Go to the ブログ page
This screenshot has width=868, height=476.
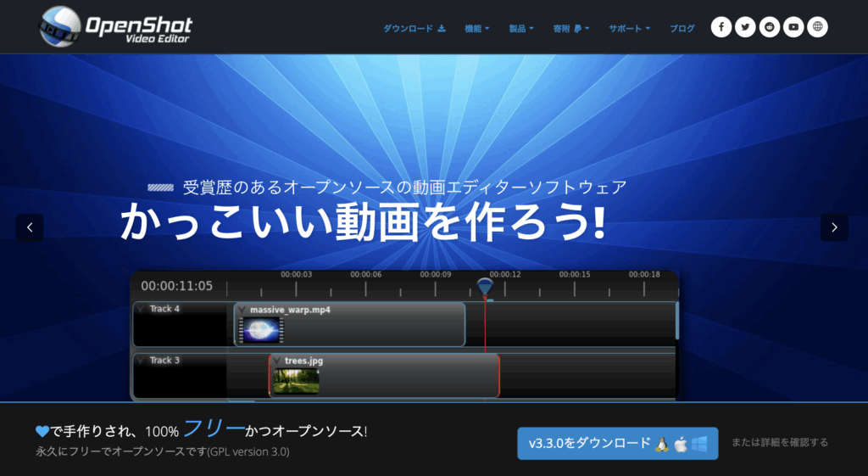point(682,29)
